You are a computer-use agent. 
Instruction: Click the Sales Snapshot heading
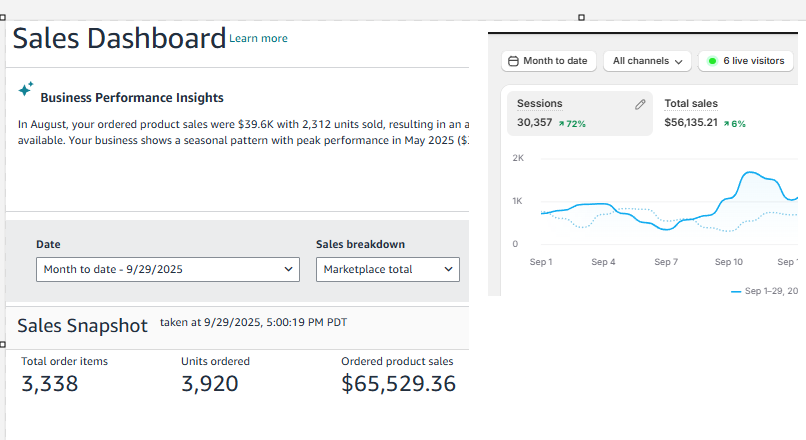82,326
